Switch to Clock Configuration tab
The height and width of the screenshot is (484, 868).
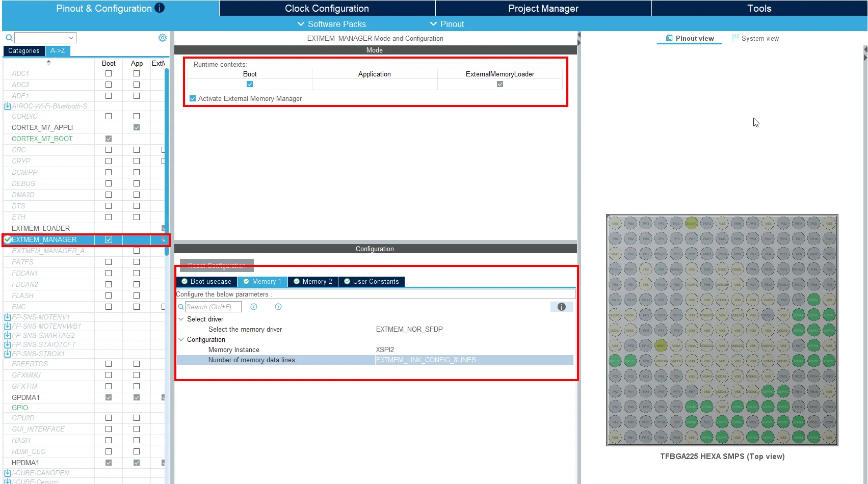click(x=327, y=8)
